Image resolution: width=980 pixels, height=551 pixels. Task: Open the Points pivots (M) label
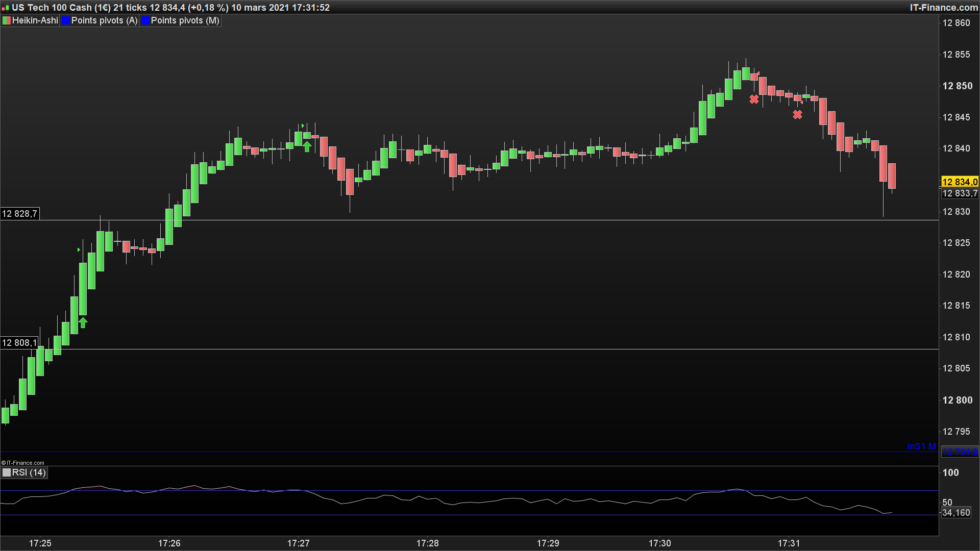(x=185, y=20)
